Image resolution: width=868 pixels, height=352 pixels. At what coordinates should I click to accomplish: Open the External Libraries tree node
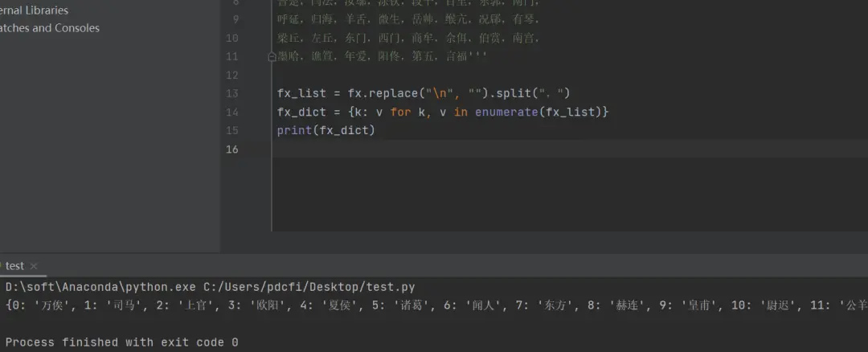coord(35,10)
